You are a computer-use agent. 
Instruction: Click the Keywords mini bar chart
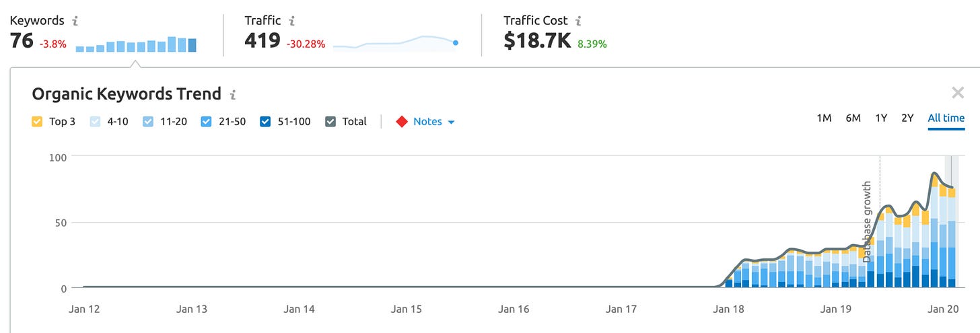(x=136, y=44)
